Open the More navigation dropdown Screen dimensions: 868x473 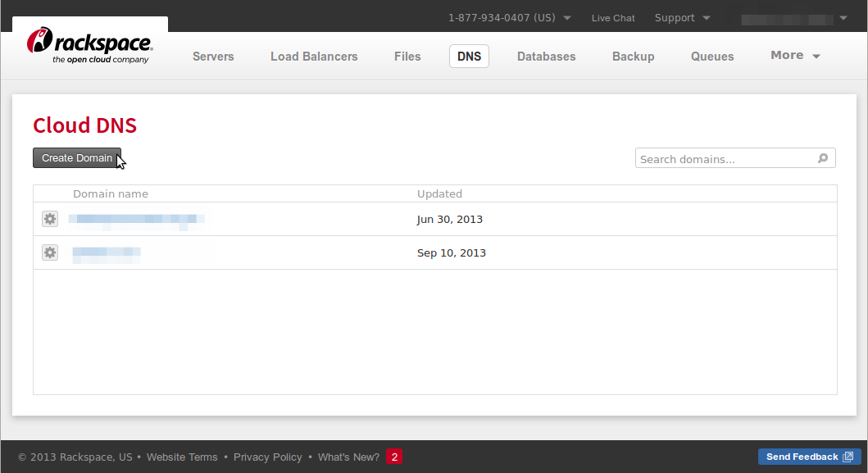click(795, 56)
